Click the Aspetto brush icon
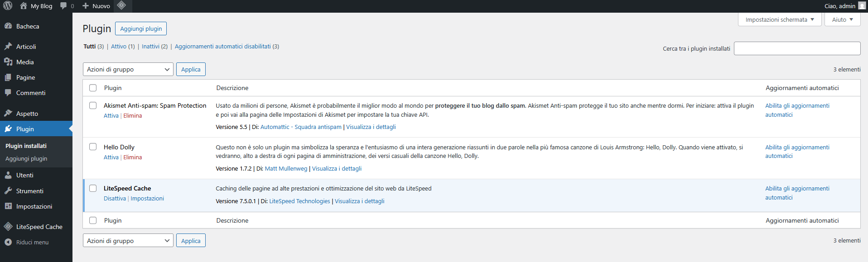 click(8, 114)
